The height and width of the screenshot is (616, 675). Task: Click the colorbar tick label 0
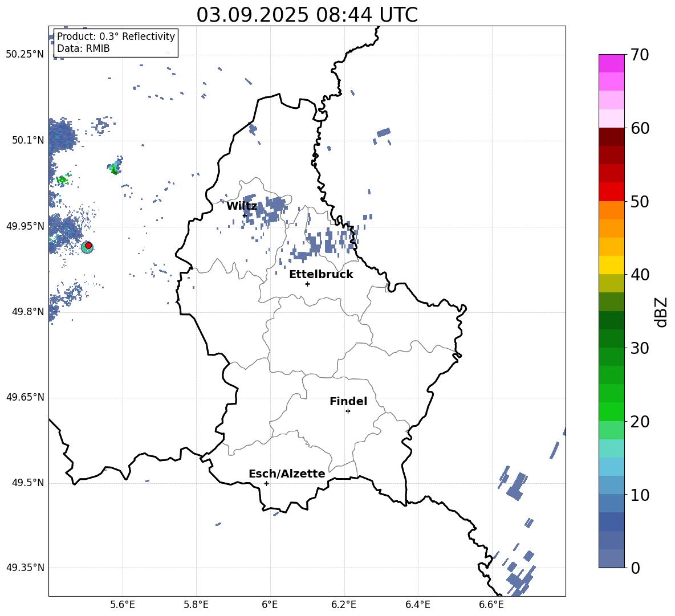pyautogui.click(x=635, y=568)
